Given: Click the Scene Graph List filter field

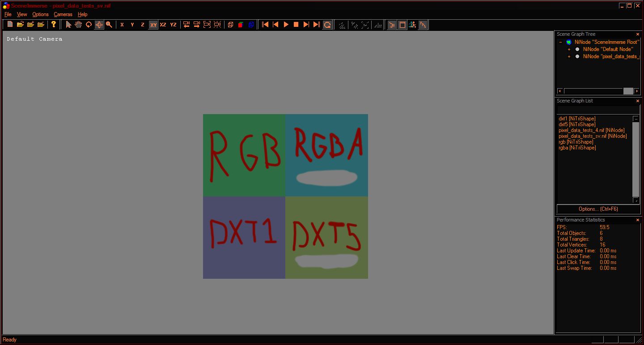Looking at the screenshot, I should pos(598,110).
